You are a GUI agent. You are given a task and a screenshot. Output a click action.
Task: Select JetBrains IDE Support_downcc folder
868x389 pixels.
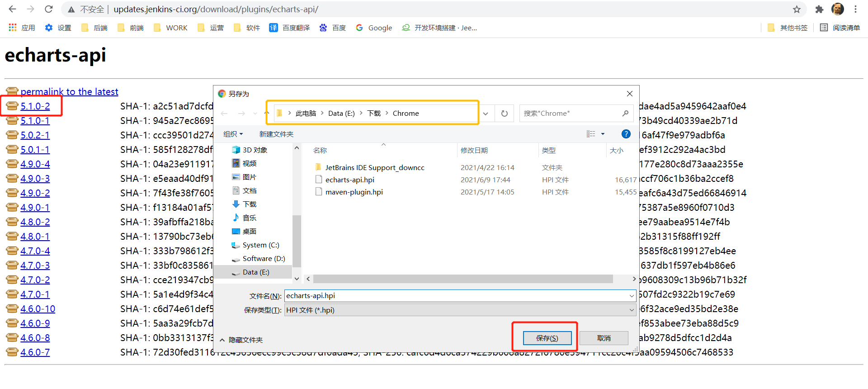[x=375, y=167]
